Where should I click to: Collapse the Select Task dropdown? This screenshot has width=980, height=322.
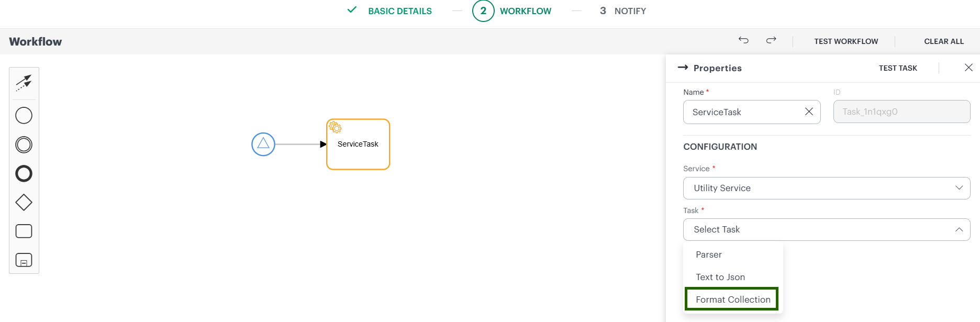(x=827, y=229)
